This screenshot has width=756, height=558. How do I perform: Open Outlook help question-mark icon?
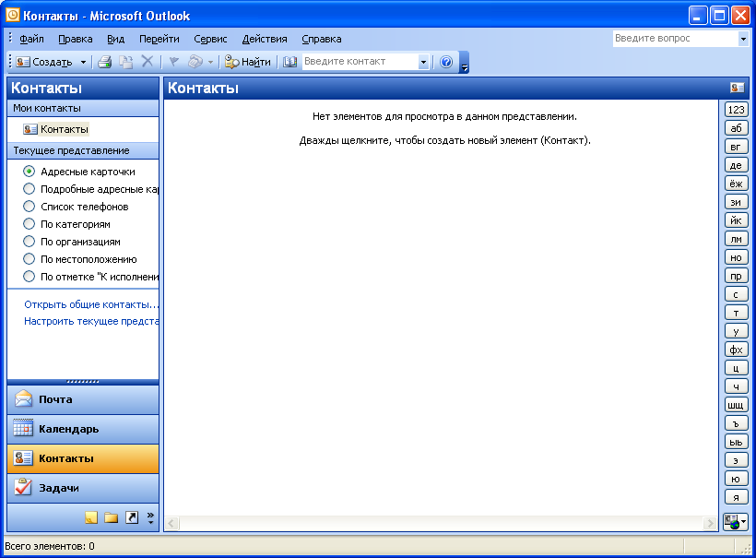coord(446,62)
